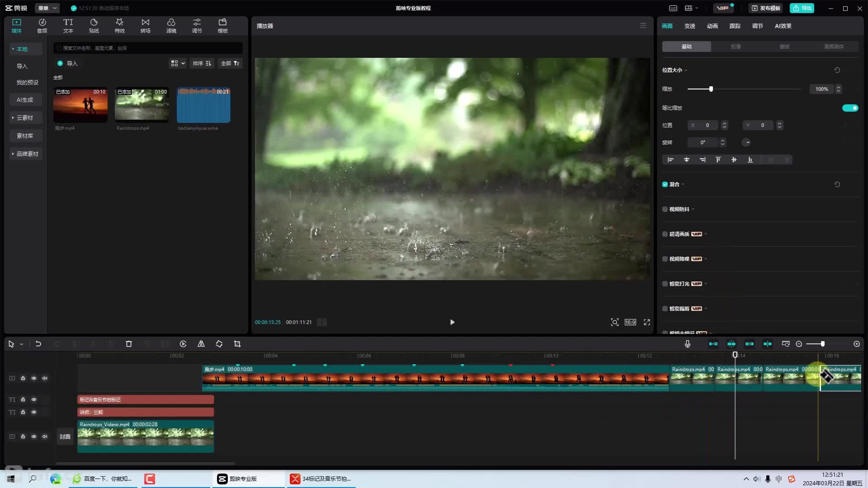This screenshot has width=868, height=488.
Task: Open the layout dropdown in title bar
Action: 691,8
